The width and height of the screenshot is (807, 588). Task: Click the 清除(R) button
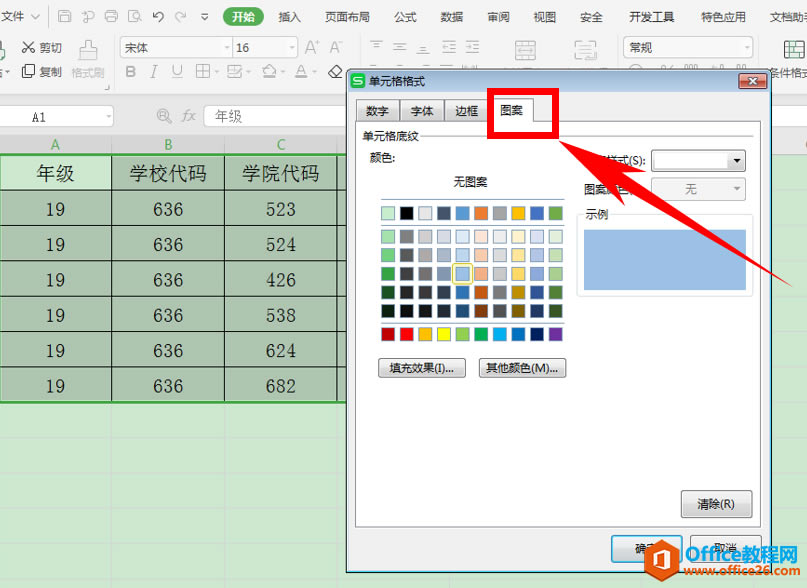point(716,504)
